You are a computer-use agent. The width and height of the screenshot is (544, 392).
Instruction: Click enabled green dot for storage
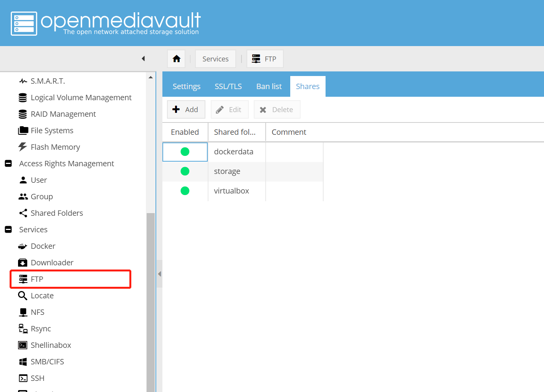[185, 171]
